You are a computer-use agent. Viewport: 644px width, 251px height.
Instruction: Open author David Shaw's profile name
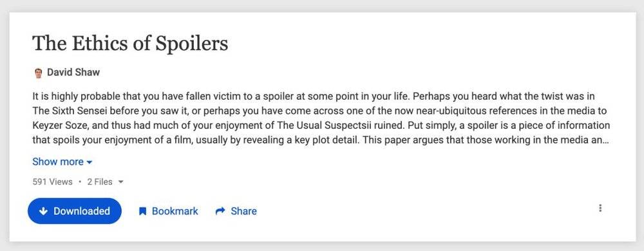(x=73, y=73)
